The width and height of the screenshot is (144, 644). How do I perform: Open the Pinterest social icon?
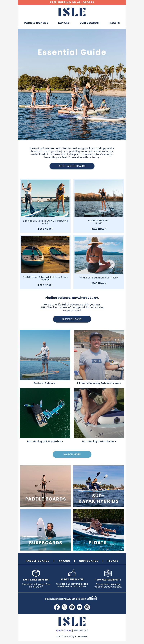pos(72,607)
